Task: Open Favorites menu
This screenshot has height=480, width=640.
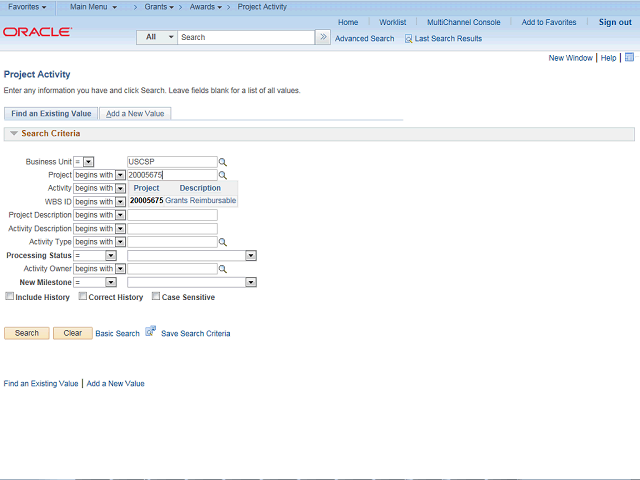Action: (27, 7)
